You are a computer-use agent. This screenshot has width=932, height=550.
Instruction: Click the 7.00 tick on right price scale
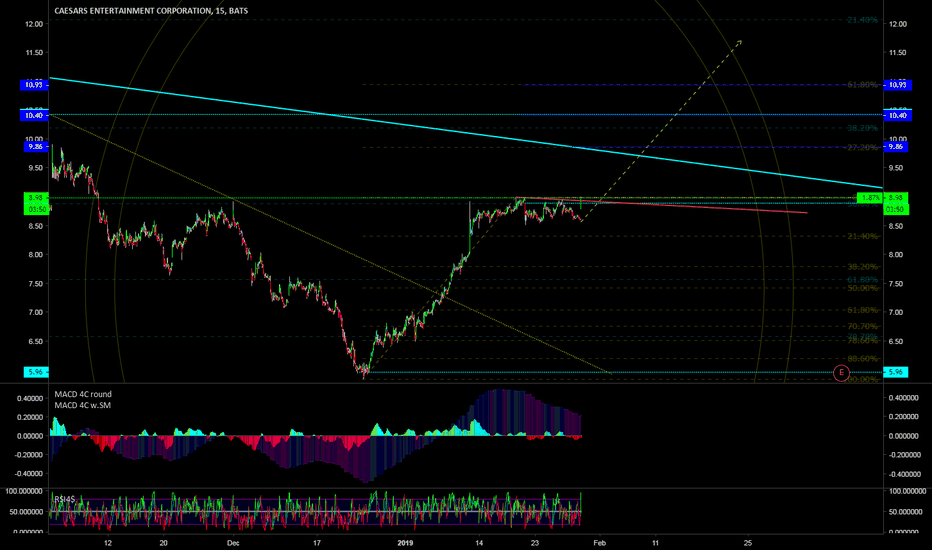(x=896, y=313)
